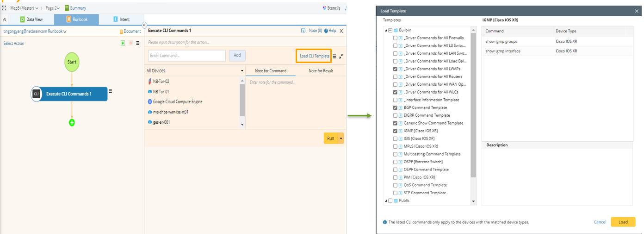Open hamburger menu beside Load CLI Template
Image resolution: width=644 pixels, height=234 pixels.
[334, 56]
